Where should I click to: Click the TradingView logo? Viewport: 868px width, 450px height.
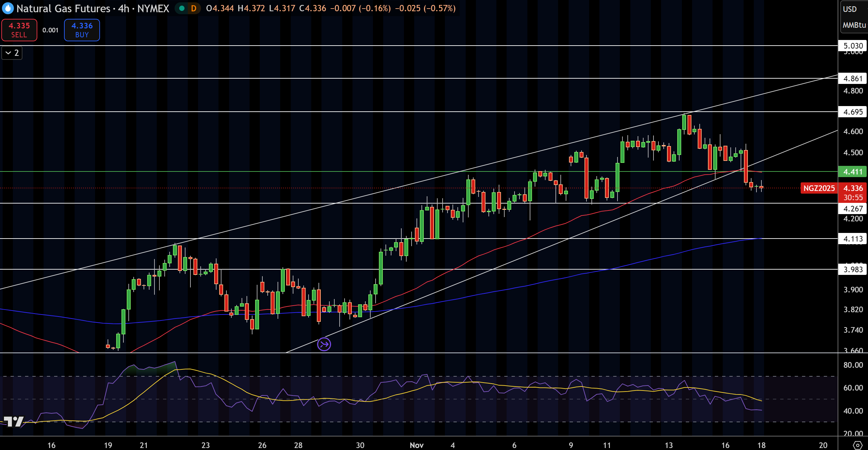14,421
